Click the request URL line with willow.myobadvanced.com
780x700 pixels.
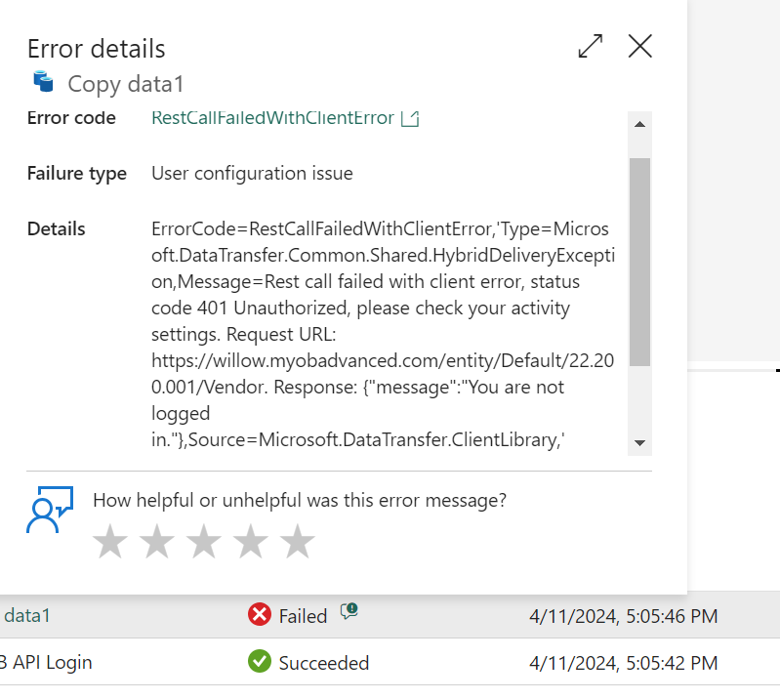coord(383,360)
